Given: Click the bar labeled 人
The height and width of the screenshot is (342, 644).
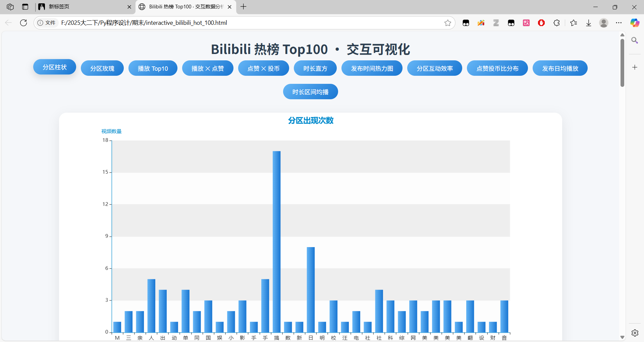Looking at the screenshot, I should point(151,306).
